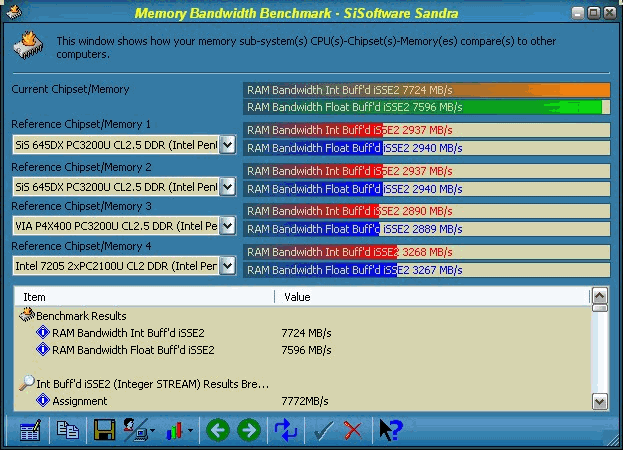Go forward with the green right arrow
This screenshot has height=450, width=623.
tap(249, 430)
